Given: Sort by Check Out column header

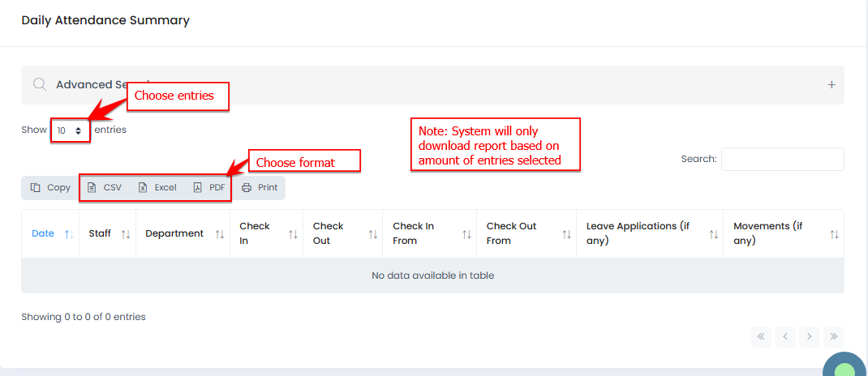Looking at the screenshot, I should (342, 233).
